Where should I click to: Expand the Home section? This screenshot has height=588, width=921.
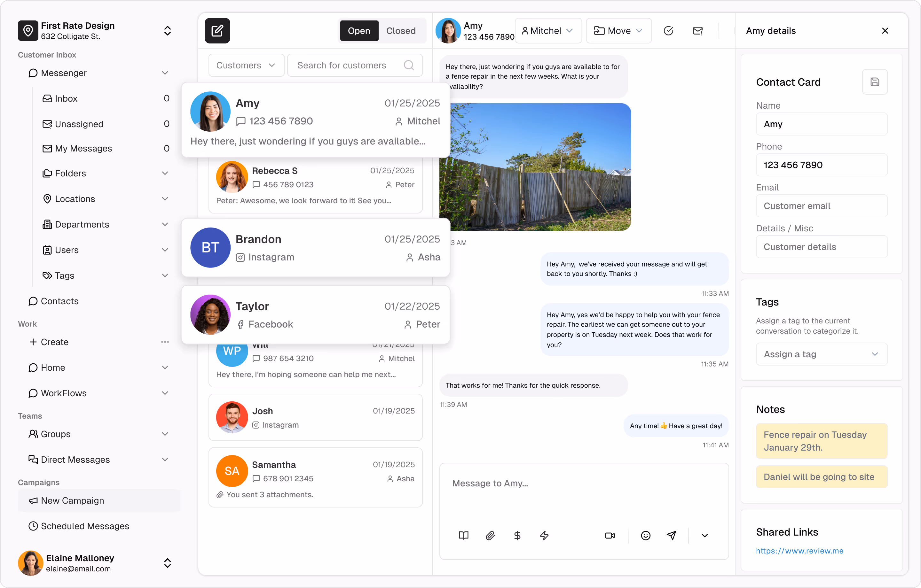click(165, 367)
